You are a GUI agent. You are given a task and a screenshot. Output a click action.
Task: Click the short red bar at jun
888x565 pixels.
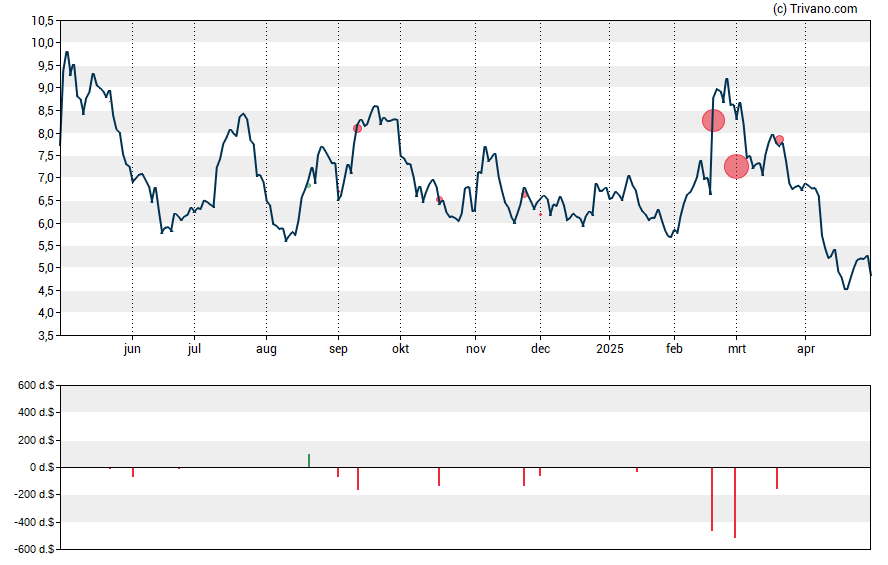tap(133, 472)
